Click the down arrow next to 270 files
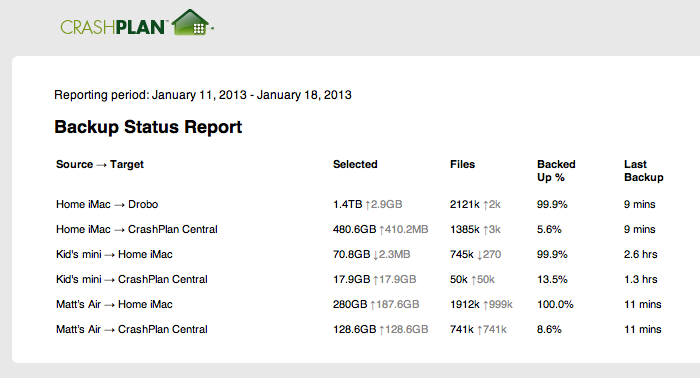The height and width of the screenshot is (378, 700). (479, 255)
